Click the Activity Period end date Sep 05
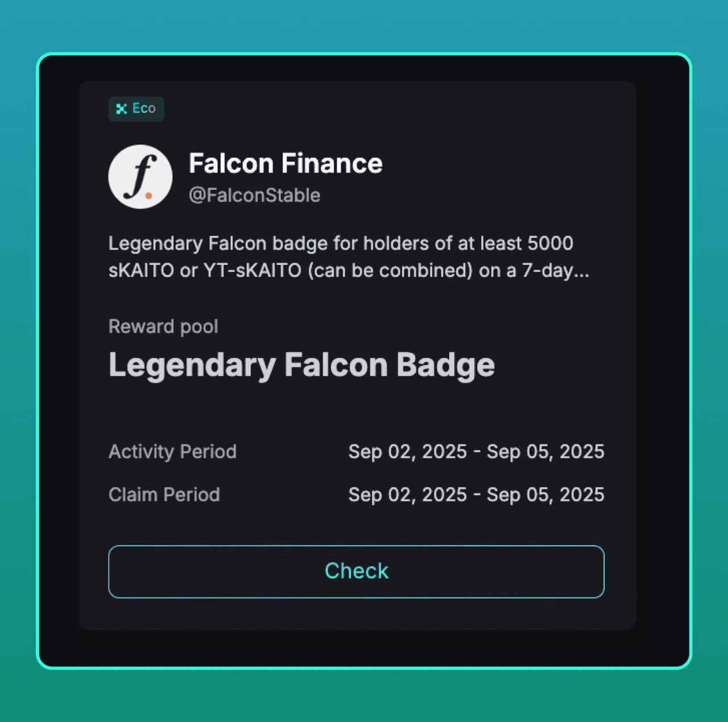Viewport: 728px width, 722px height. [545, 451]
